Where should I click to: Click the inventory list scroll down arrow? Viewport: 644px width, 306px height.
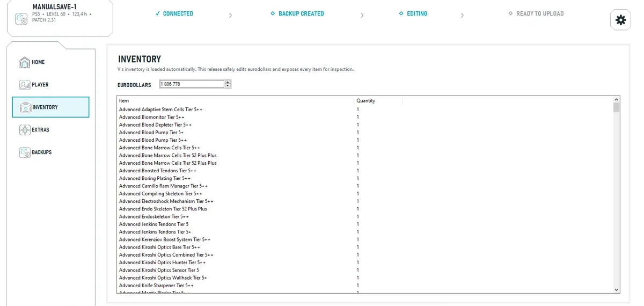tap(617, 289)
